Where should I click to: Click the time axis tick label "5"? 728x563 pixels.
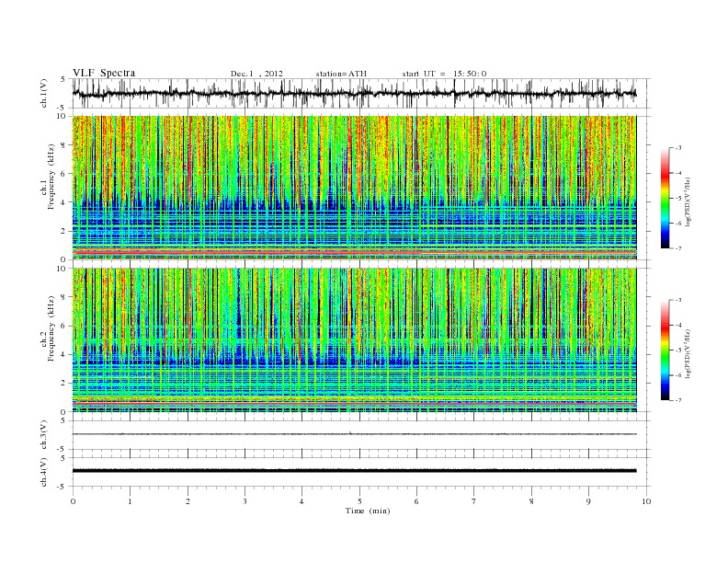(359, 501)
